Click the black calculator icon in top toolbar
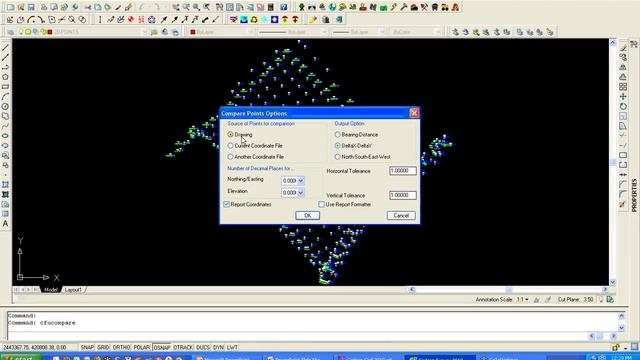The height and width of the screenshot is (360, 640). pyautogui.click(x=271, y=7)
